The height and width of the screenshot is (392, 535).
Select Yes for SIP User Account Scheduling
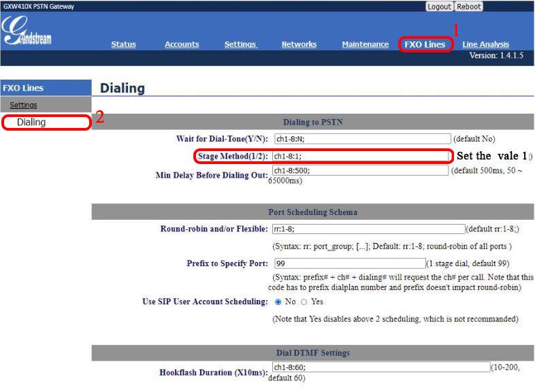pos(304,301)
